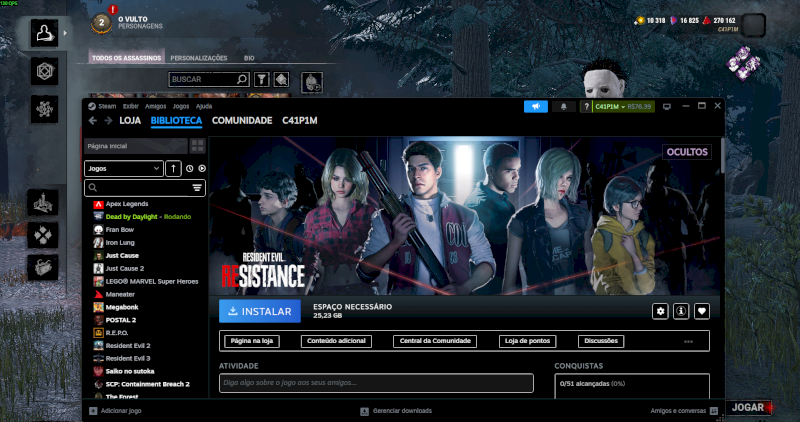Open advanced filter options in library search

point(197,188)
